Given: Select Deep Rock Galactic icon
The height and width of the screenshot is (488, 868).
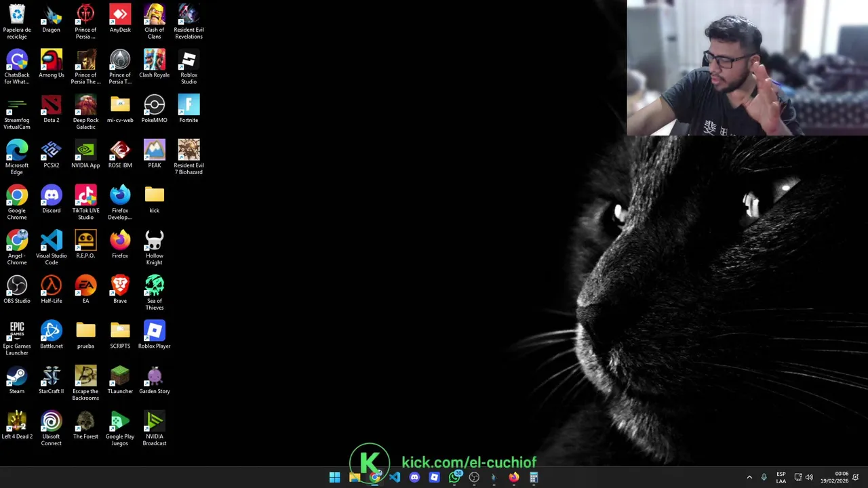Looking at the screenshot, I should 85,113.
